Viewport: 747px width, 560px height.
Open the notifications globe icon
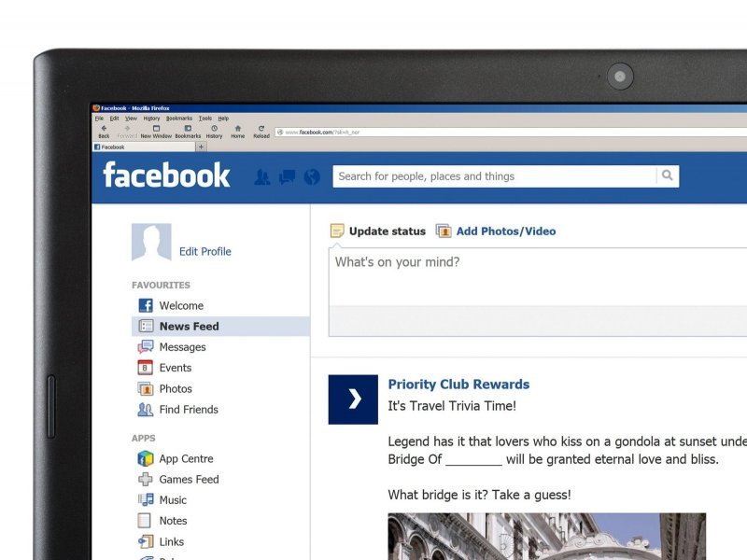pyautogui.click(x=312, y=177)
